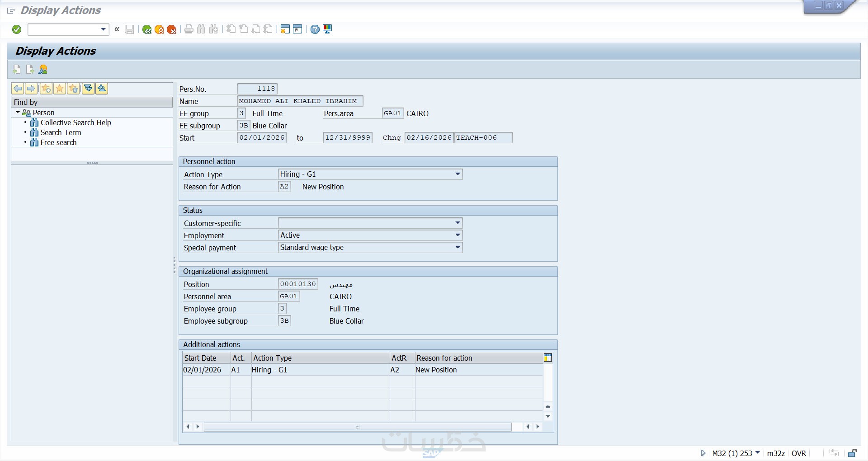Click the orange Exit icon

pos(159,29)
